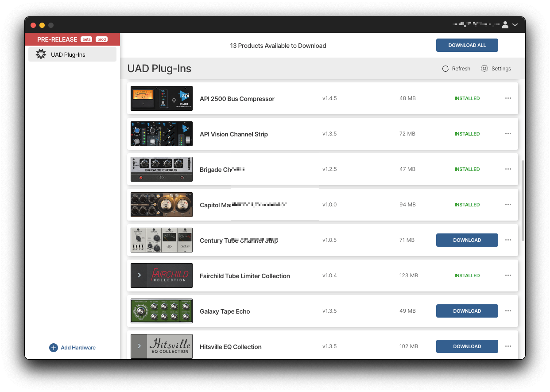The image size is (550, 392).
Task: Open the Settings gear icon
Action: (x=484, y=69)
